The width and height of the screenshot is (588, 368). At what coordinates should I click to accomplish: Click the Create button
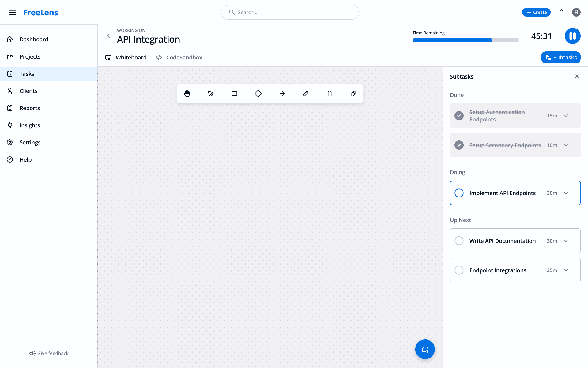[536, 12]
